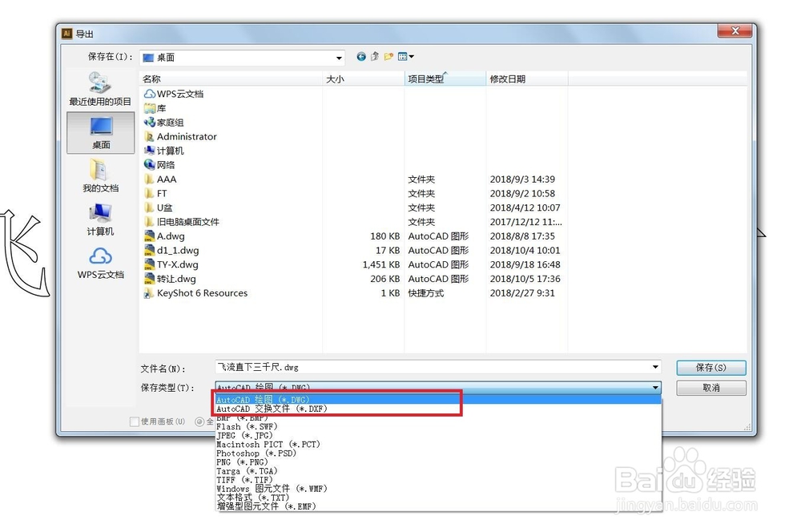Close the 导出 Export dialog
801x532 pixels.
point(735,31)
